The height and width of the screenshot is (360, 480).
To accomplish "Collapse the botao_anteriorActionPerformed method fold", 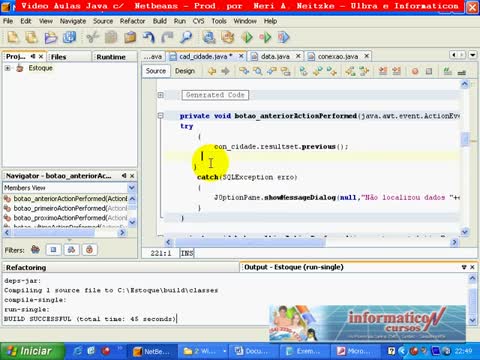I will [161, 116].
